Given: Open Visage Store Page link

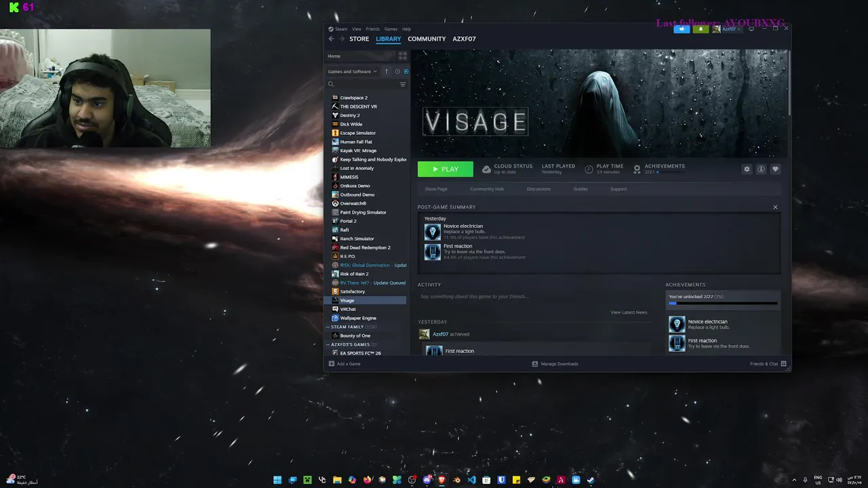Looking at the screenshot, I should click(436, 189).
